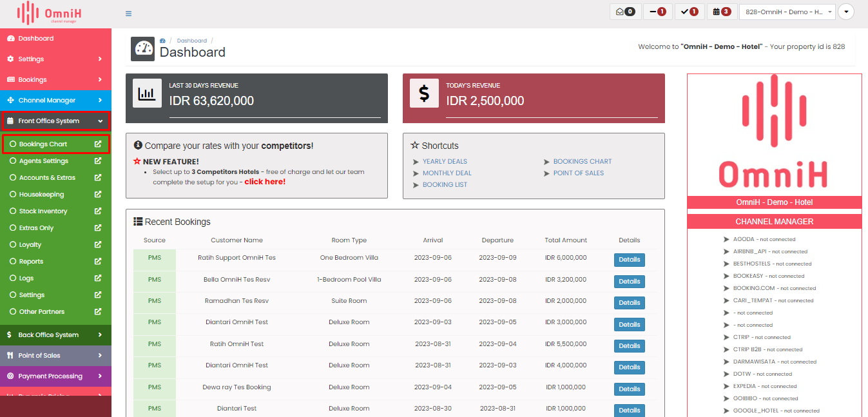Image resolution: width=868 pixels, height=417 pixels.
Task: Expand the Bookings sidebar menu
Action: (55, 80)
